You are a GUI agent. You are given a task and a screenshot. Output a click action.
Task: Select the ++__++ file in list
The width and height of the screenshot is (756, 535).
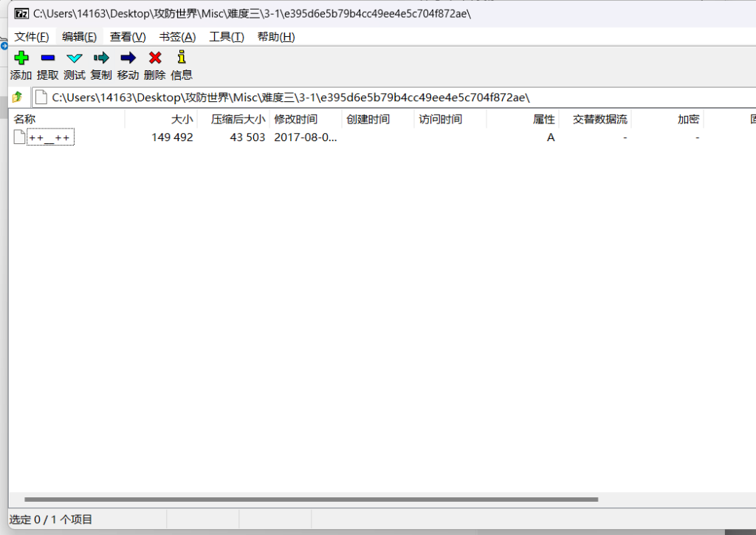[50, 137]
